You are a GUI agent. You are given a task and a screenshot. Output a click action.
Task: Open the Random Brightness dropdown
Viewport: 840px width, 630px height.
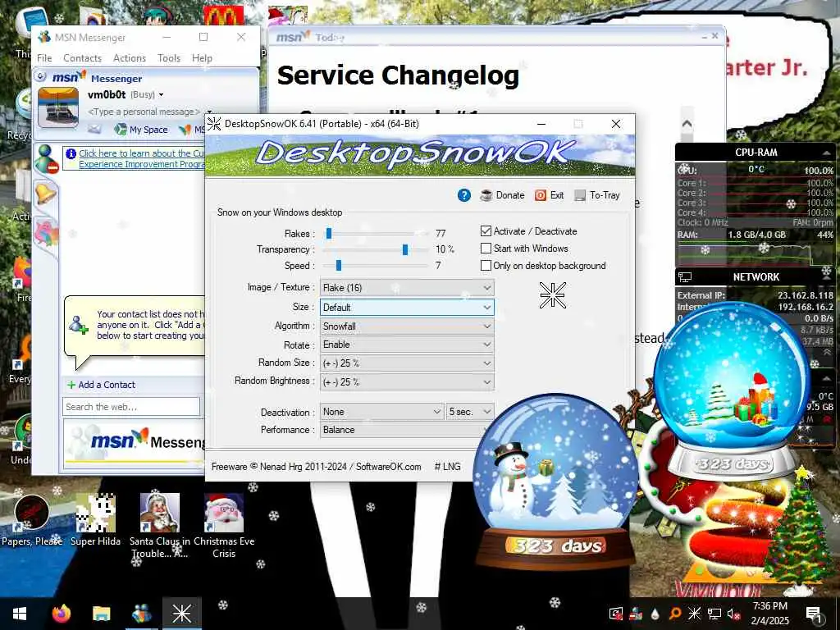[x=407, y=381]
